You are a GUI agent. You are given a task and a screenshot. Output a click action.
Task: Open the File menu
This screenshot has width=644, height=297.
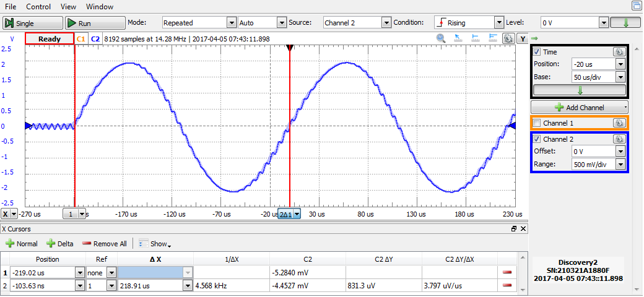[11, 7]
